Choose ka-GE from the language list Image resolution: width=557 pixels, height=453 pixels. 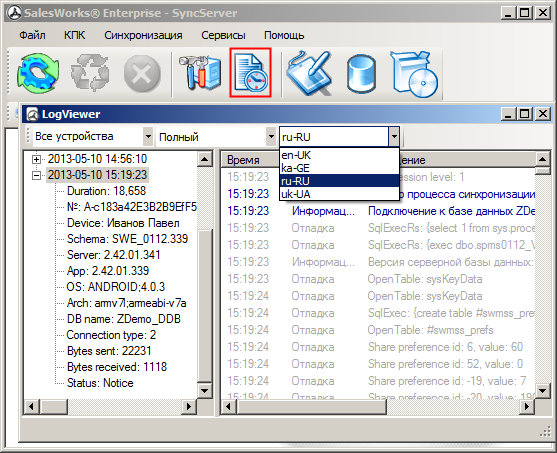339,168
